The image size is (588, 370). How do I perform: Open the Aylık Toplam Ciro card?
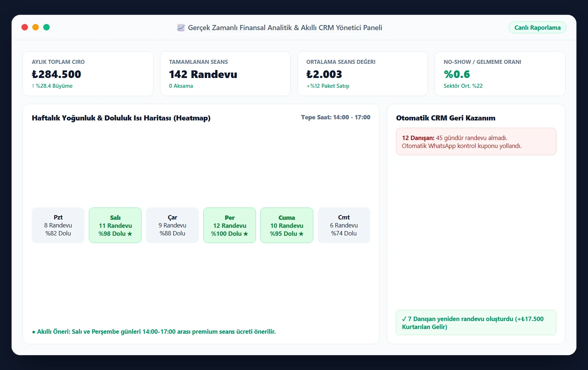[x=88, y=74]
